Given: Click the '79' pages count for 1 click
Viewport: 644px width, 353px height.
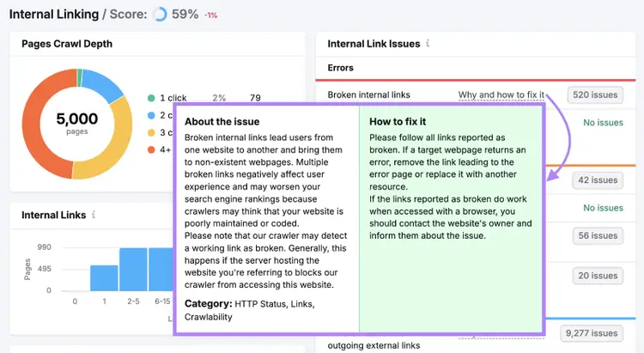Looking at the screenshot, I should click(256, 98).
